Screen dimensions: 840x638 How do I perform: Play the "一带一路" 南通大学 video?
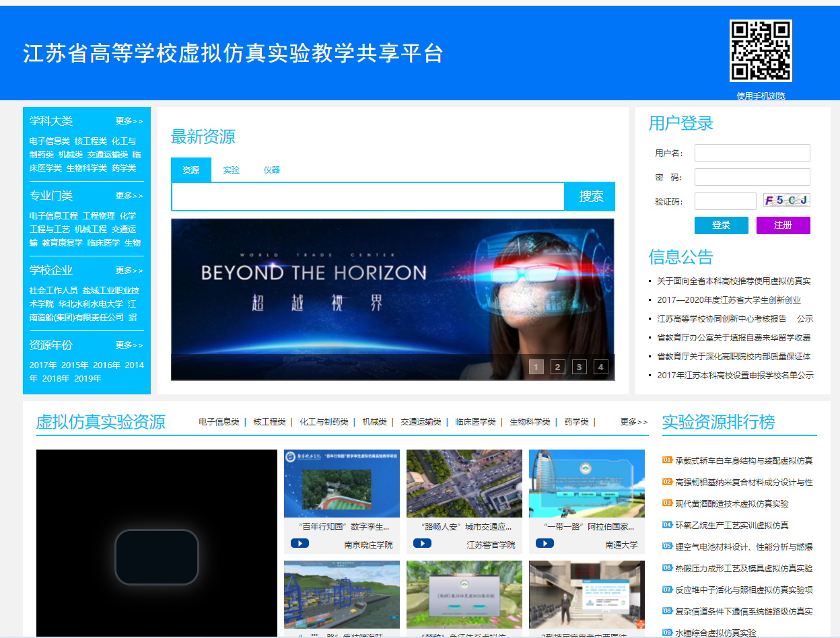545,542
